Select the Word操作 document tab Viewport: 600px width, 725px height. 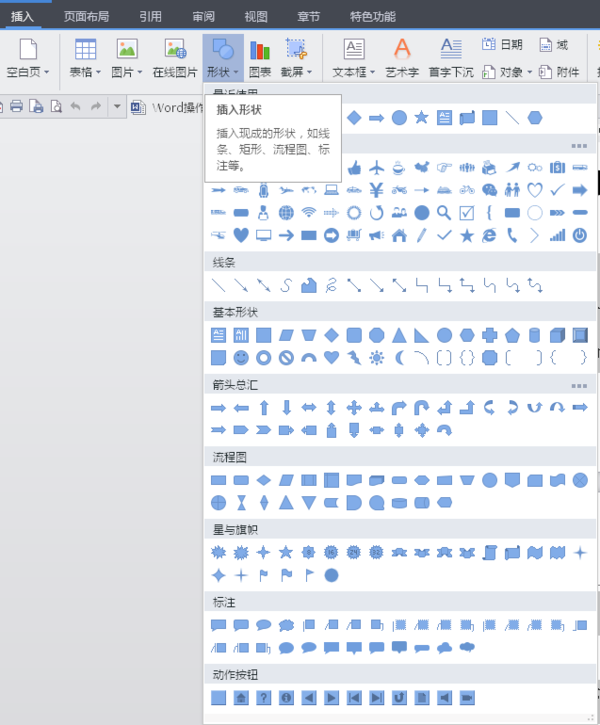(167, 107)
